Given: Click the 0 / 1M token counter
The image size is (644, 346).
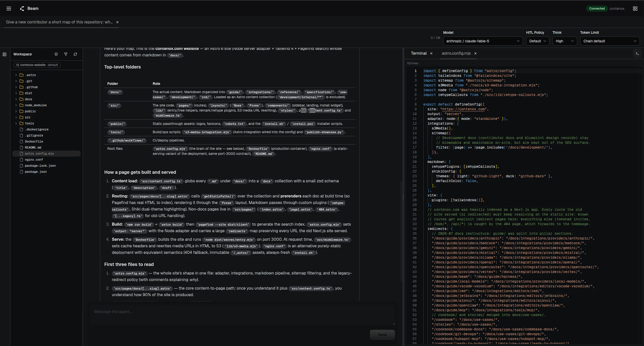Looking at the screenshot, I should point(435,38).
